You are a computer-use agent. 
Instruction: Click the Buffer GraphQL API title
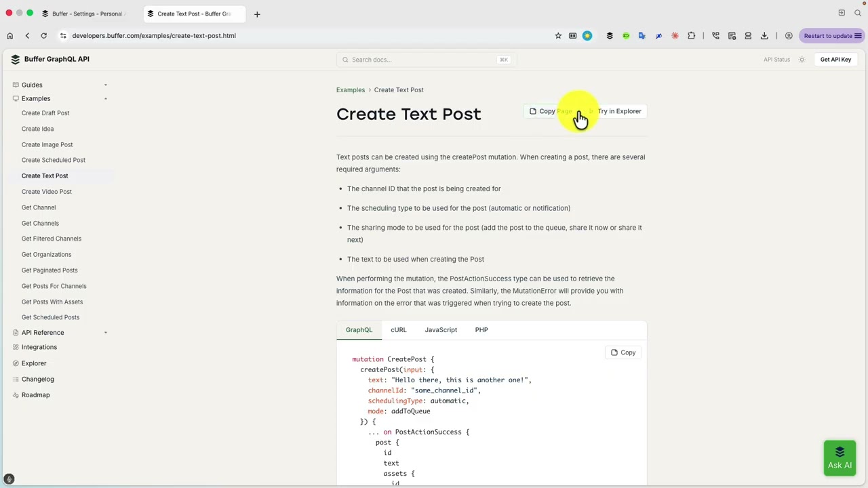tap(57, 60)
